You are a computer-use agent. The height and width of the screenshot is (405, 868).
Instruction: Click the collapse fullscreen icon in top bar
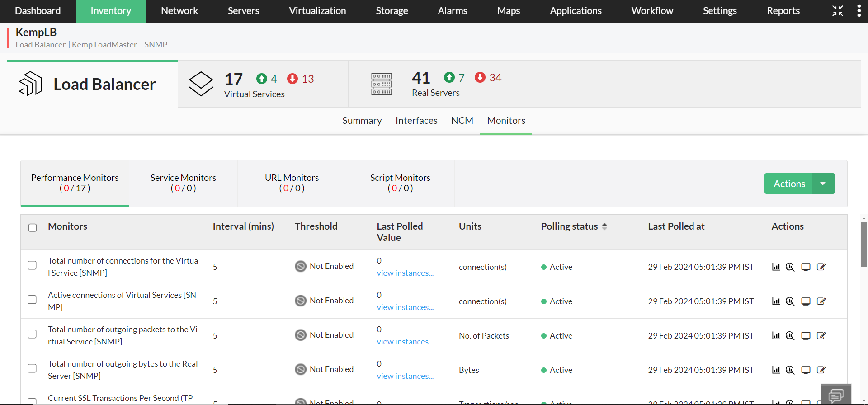(838, 11)
